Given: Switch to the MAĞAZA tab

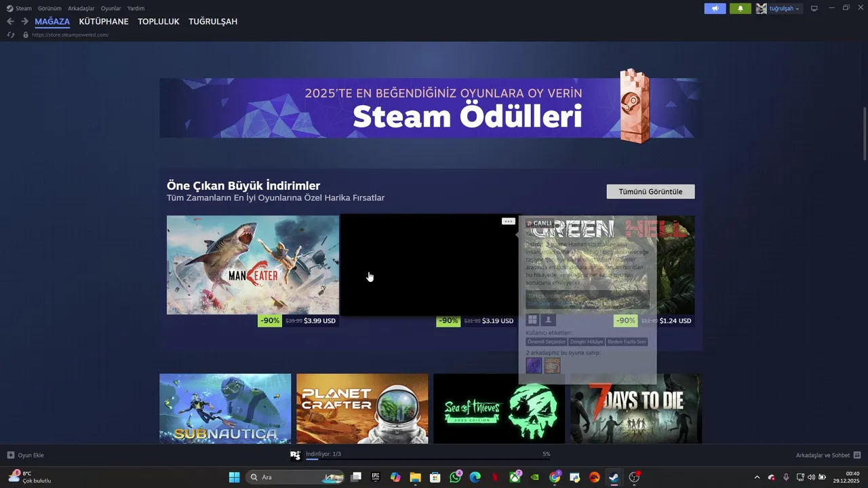Looking at the screenshot, I should (52, 22).
